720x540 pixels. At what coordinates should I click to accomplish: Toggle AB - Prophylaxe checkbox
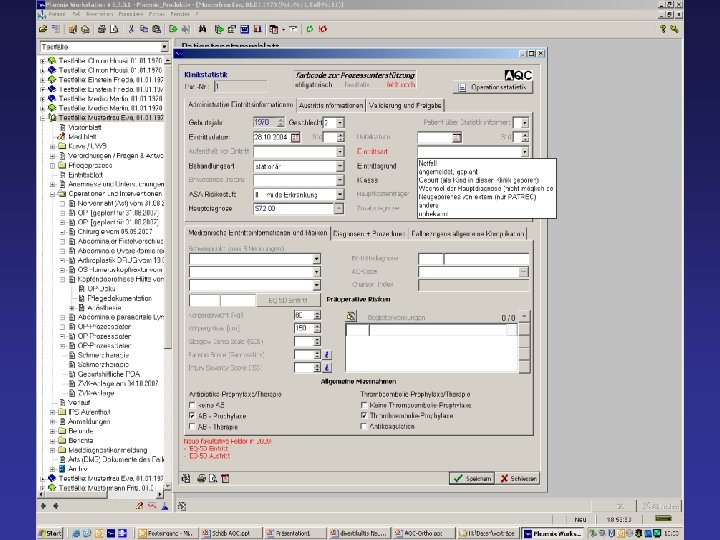coord(192,415)
